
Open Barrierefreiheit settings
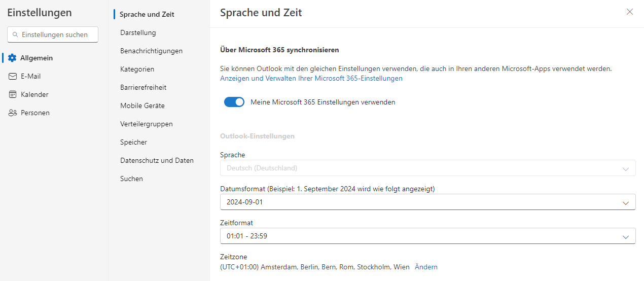[x=143, y=87]
